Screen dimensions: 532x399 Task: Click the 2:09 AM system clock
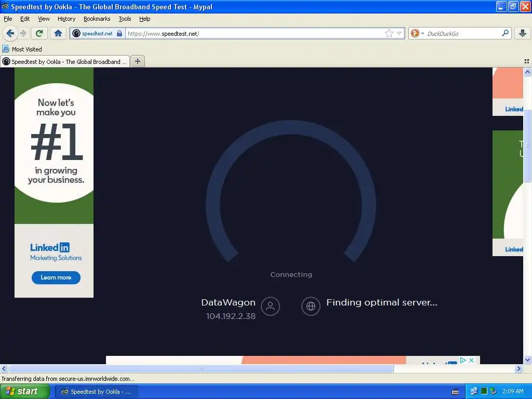(x=513, y=392)
